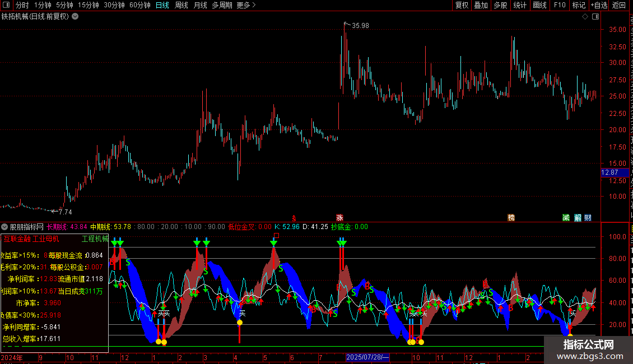Click the 2024年 label on time axis

point(12,357)
